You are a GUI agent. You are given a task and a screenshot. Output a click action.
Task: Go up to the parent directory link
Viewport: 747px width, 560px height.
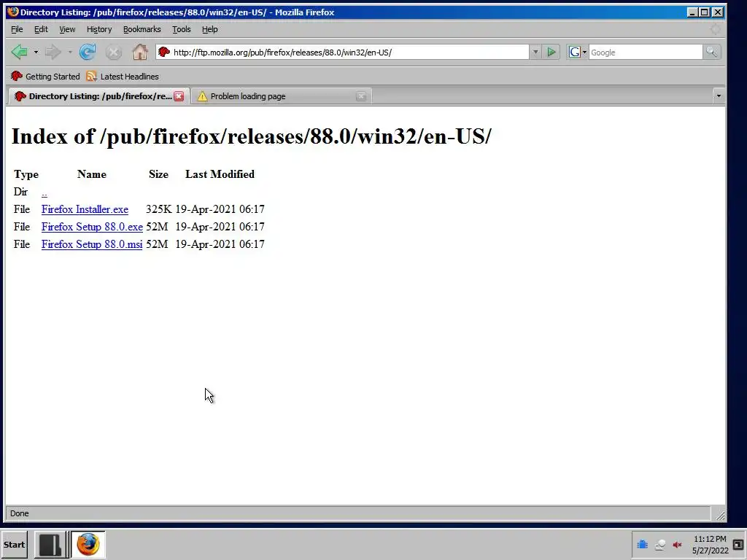point(44,192)
